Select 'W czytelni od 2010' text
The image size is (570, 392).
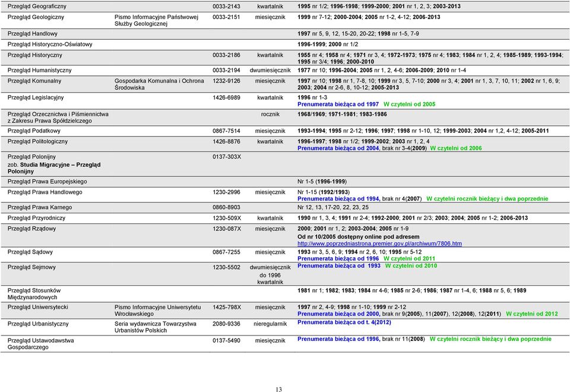click(x=411, y=266)
